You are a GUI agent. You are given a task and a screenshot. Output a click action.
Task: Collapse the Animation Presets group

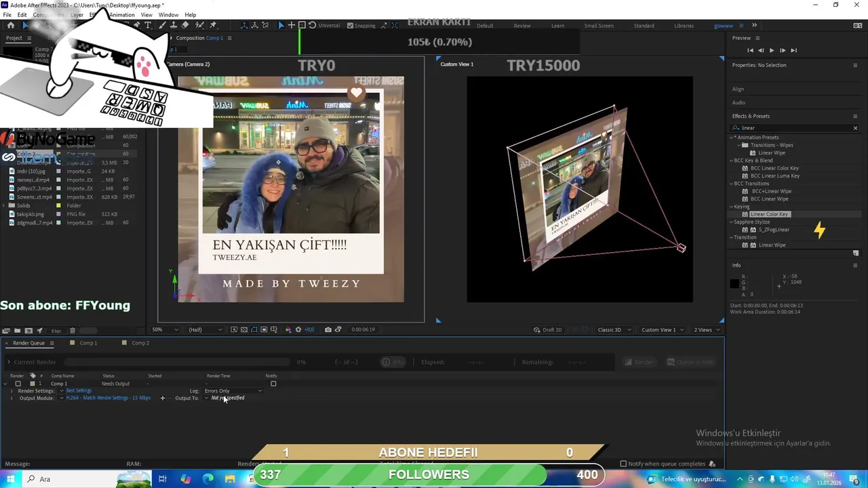[732, 138]
